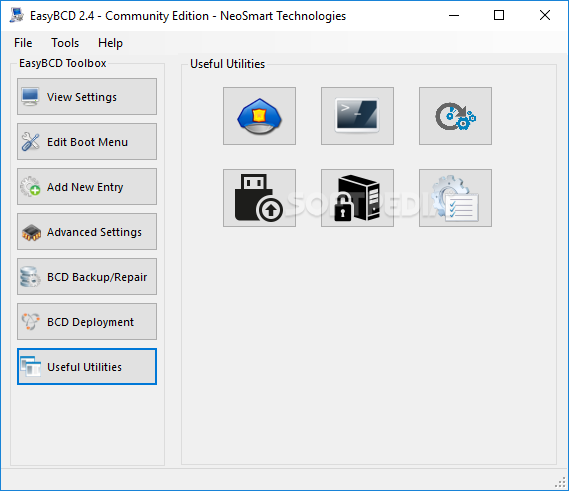The height and width of the screenshot is (491, 569).
Task: Click the refresh gears utility icon
Action: point(455,116)
